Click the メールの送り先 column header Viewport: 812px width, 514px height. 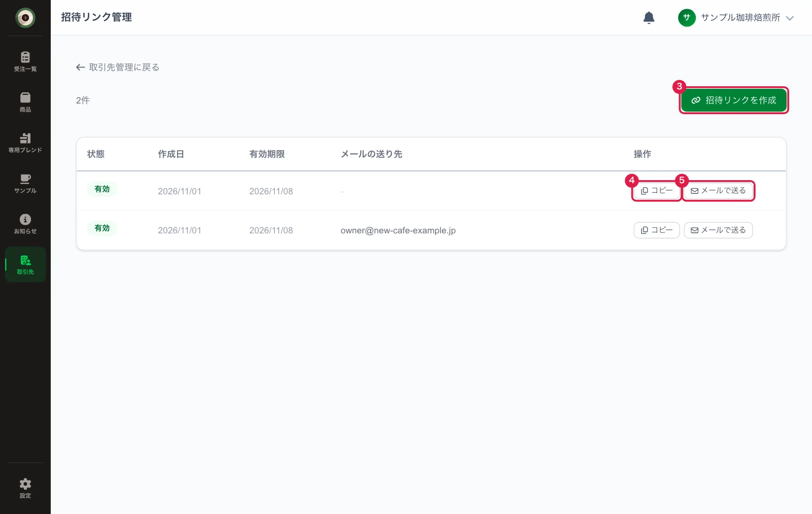(371, 154)
